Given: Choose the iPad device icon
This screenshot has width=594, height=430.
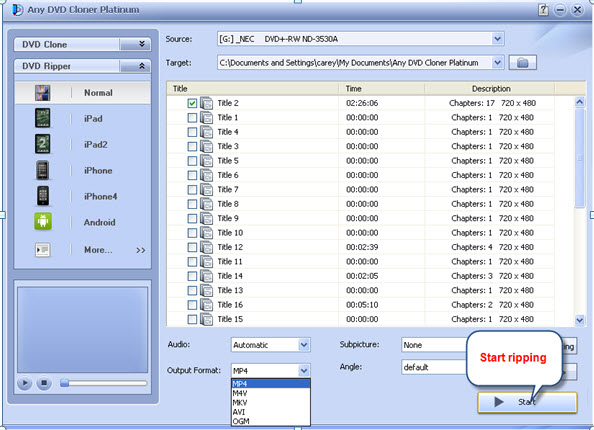Looking at the screenshot, I should pyautogui.click(x=42, y=118).
